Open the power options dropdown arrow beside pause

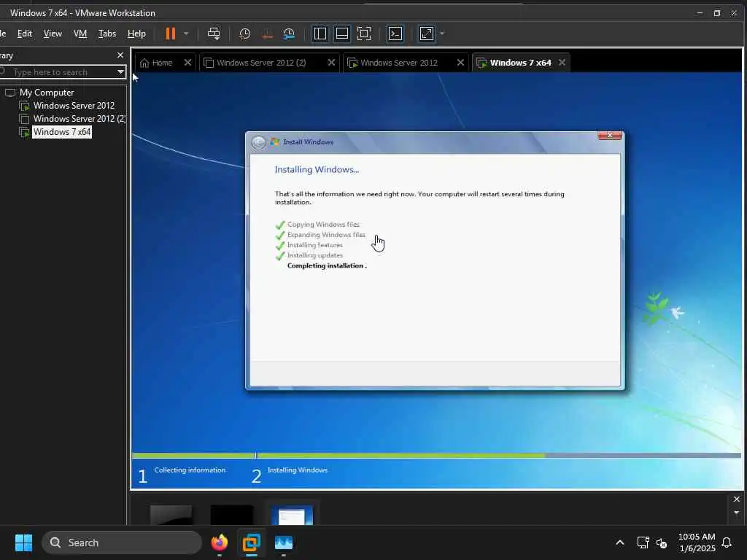(186, 34)
